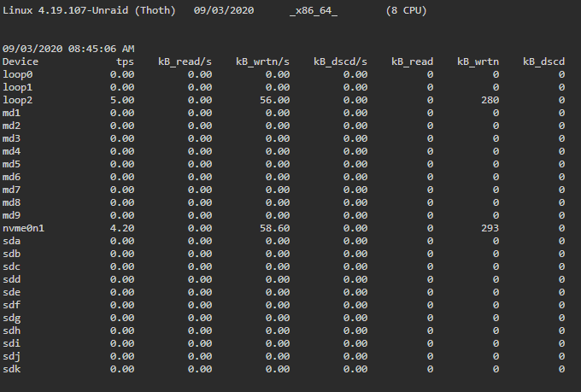This screenshot has height=392, width=581.
Task: Click the device name "loop1"
Action: (17, 87)
